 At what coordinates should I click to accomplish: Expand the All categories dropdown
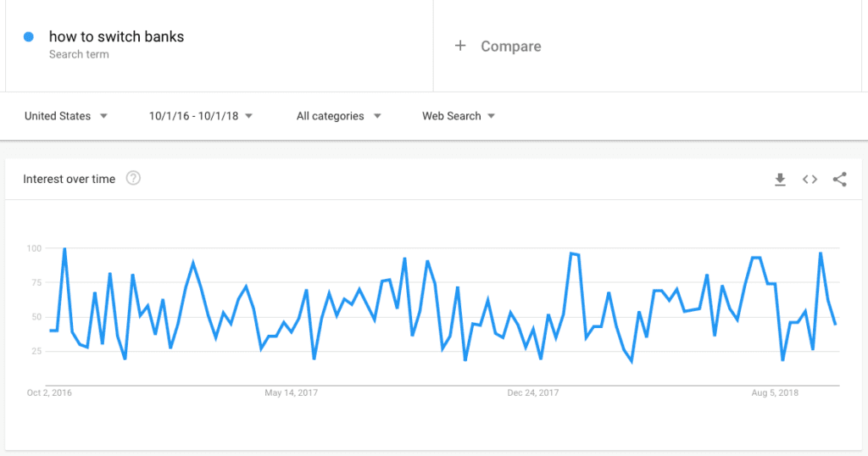(339, 116)
